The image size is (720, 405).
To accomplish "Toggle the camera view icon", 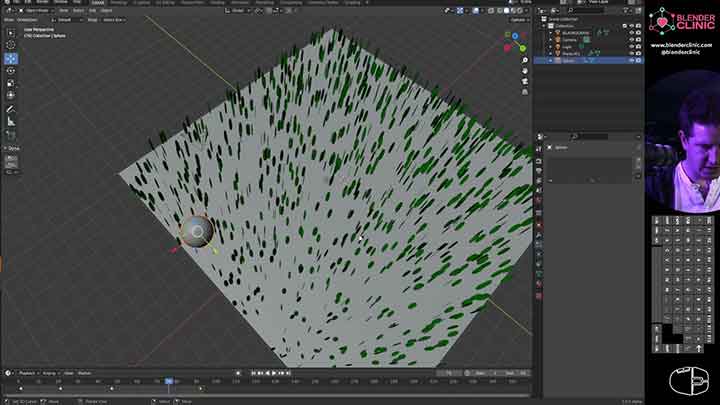I will pos(525,82).
